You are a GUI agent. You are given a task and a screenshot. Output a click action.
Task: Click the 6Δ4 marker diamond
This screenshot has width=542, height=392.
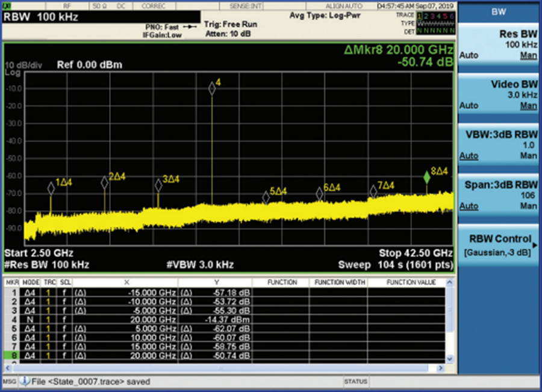tap(320, 193)
